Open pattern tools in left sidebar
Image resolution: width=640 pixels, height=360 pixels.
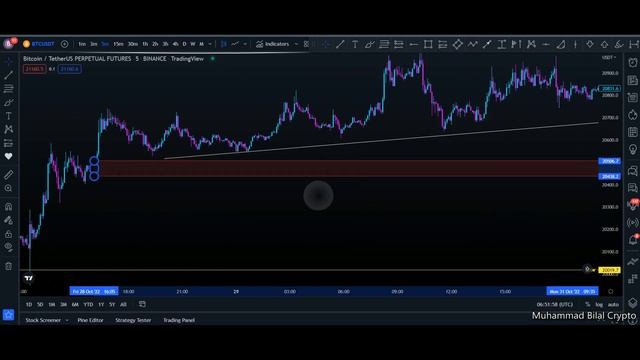click(x=9, y=129)
